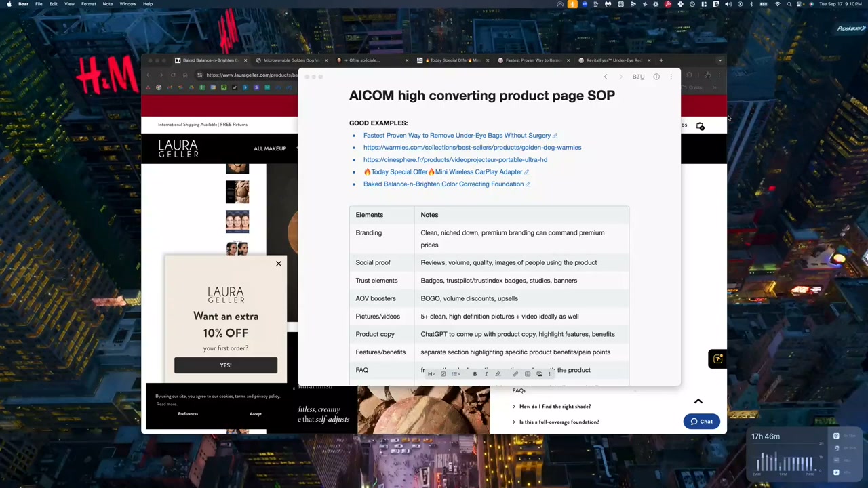Viewport: 868px width, 488px height.
Task: Close the 10% OFF popup
Action: (278, 264)
